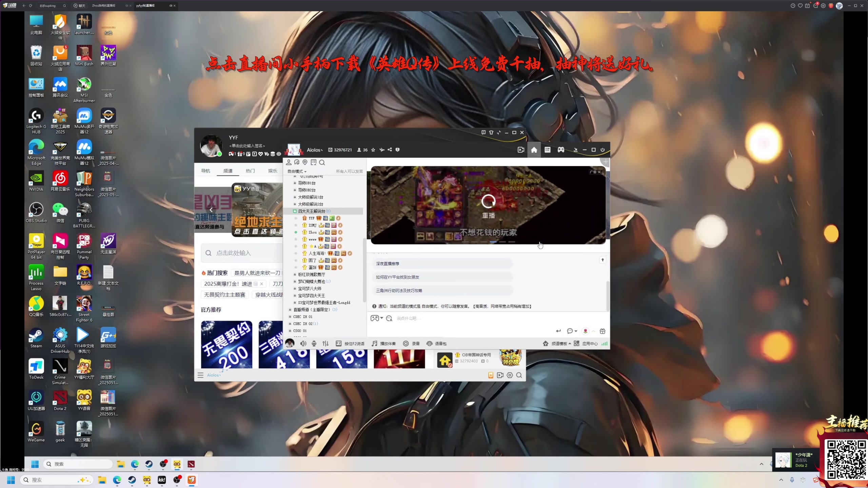Screen dimensions: 868x488
Task: Expand the Aiolos channel name dropdown in the header
Action: (315, 150)
